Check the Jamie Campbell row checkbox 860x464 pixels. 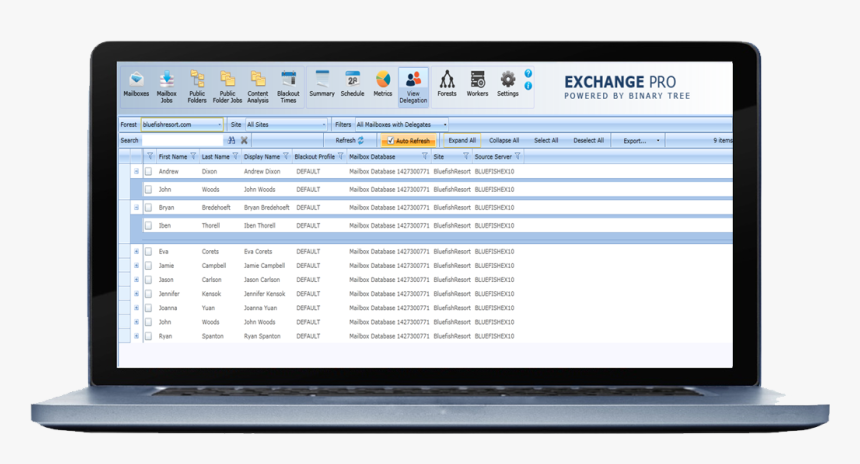coord(148,265)
